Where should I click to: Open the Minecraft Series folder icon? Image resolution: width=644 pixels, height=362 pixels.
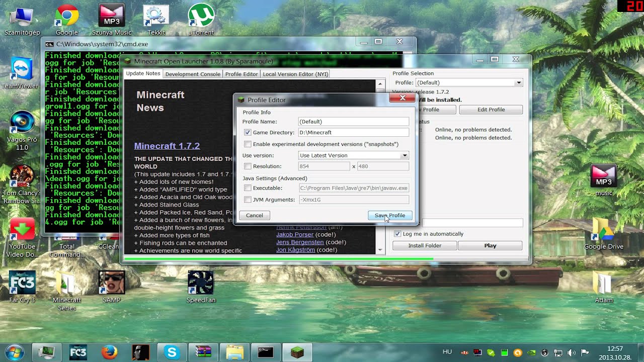pos(66,291)
